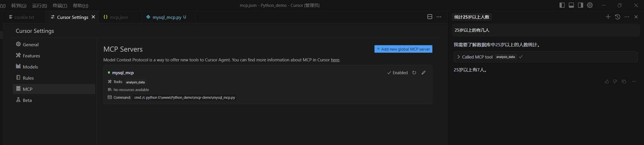644x145 pixels.
Task: Open the 'here' MCP documentation link
Action: coord(335,60)
